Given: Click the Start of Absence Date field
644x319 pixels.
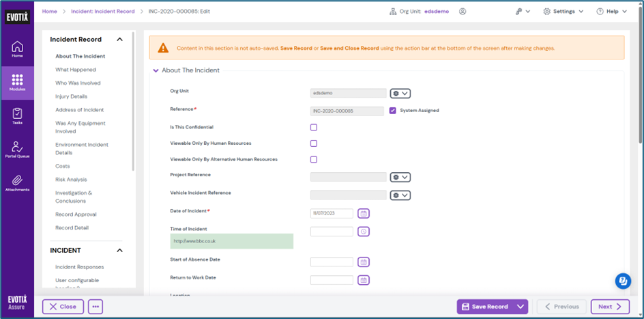Looking at the screenshot, I should pyautogui.click(x=332, y=262).
